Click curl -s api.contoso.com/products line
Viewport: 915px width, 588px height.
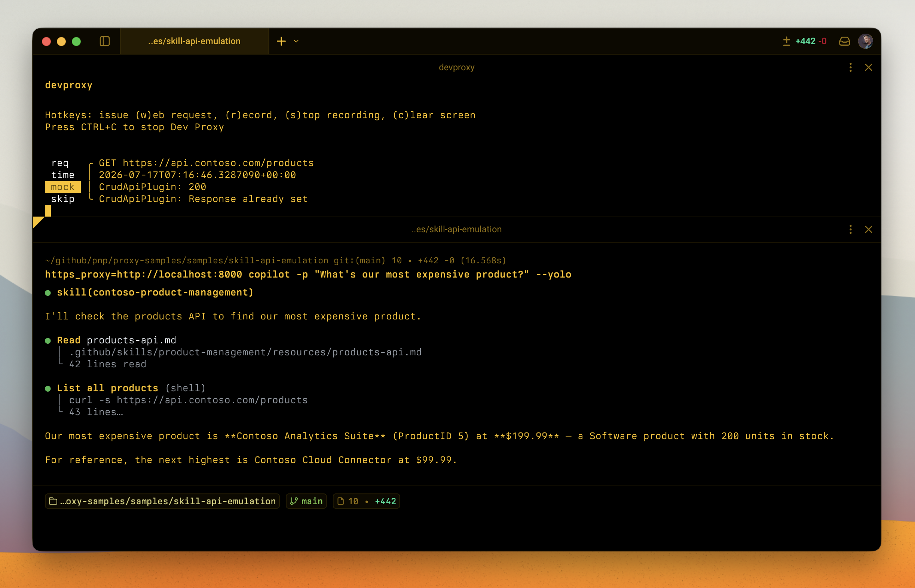pyautogui.click(x=188, y=400)
